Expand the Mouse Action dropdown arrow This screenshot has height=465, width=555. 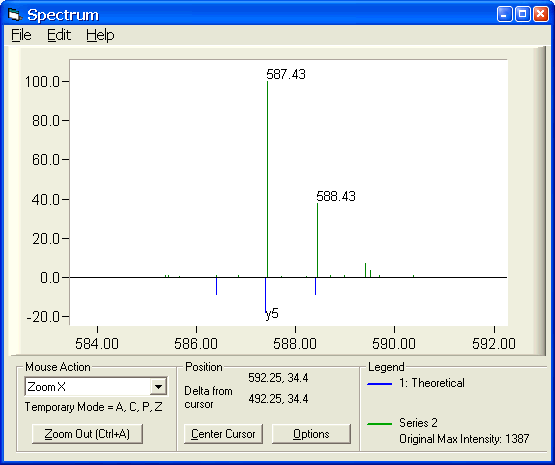pyautogui.click(x=158, y=387)
